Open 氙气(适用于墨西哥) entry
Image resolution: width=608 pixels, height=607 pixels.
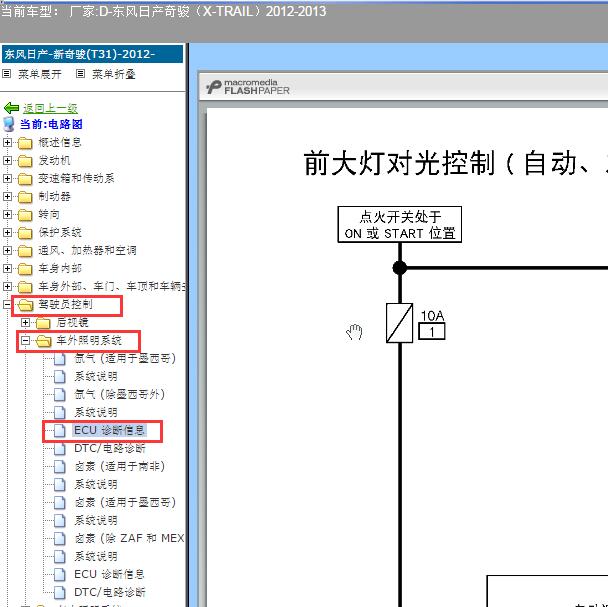pyautogui.click(x=125, y=359)
